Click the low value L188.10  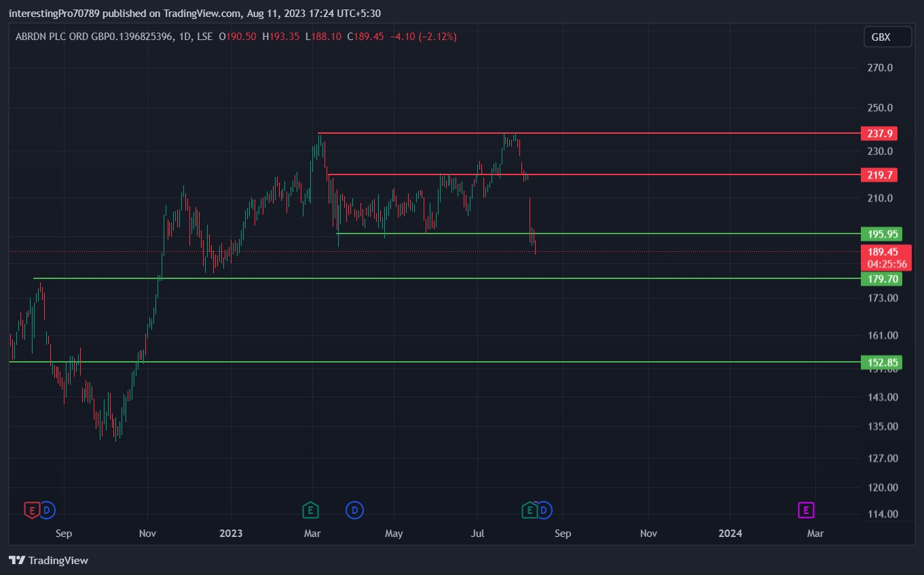[323, 37]
